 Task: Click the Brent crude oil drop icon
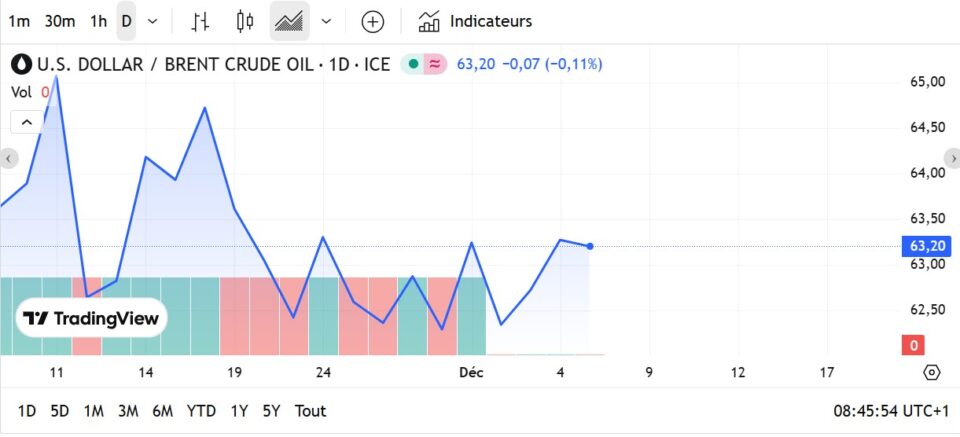click(x=22, y=65)
